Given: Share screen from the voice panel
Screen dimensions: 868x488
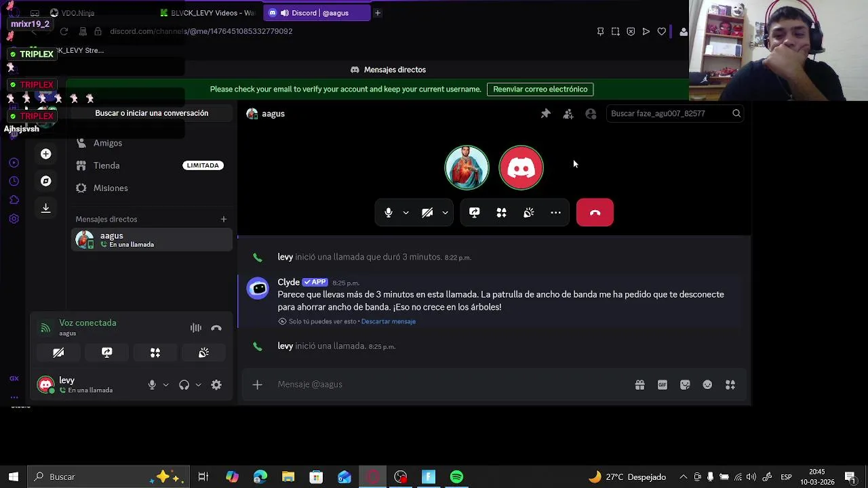Looking at the screenshot, I should [x=107, y=352].
